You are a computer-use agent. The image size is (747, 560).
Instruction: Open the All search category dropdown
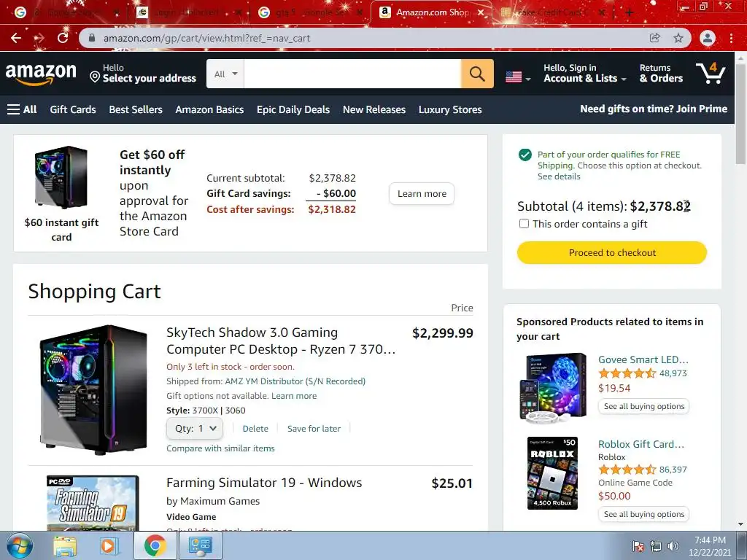tap(225, 74)
